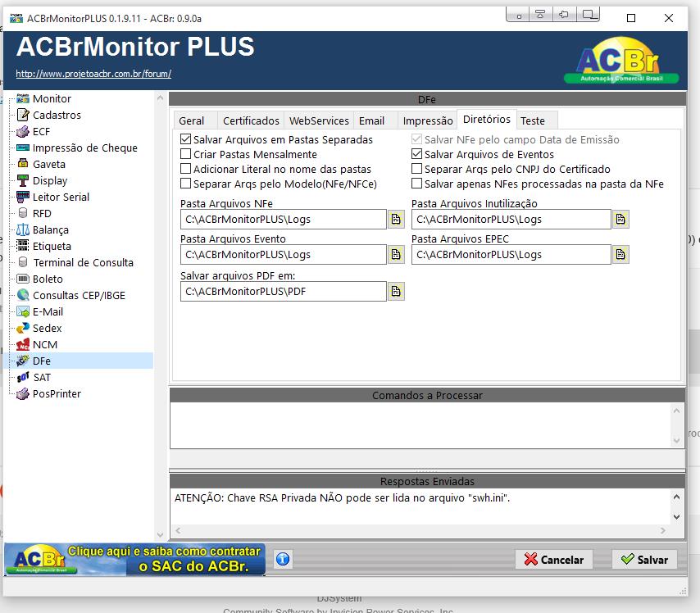This screenshot has height=613, width=700.
Task: Select the Boleto icon
Action: tap(23, 279)
